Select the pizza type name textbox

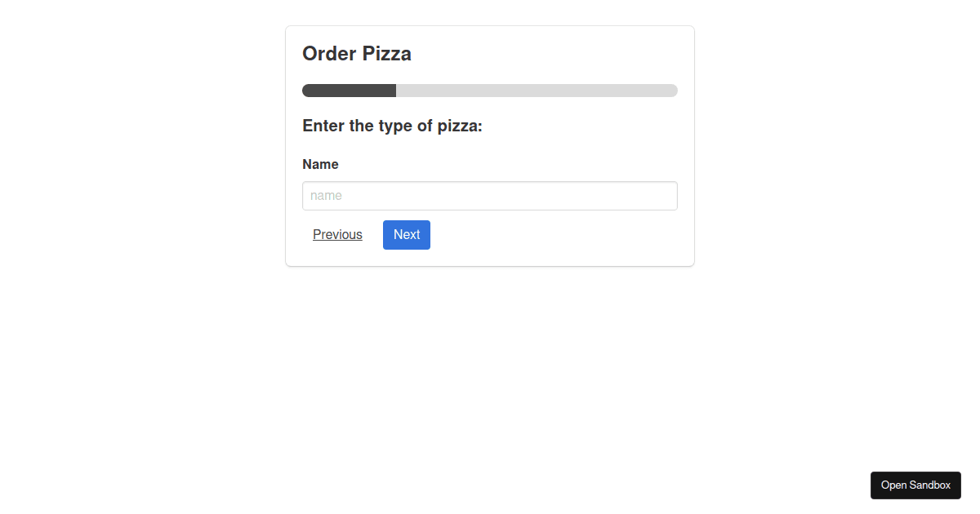click(490, 196)
